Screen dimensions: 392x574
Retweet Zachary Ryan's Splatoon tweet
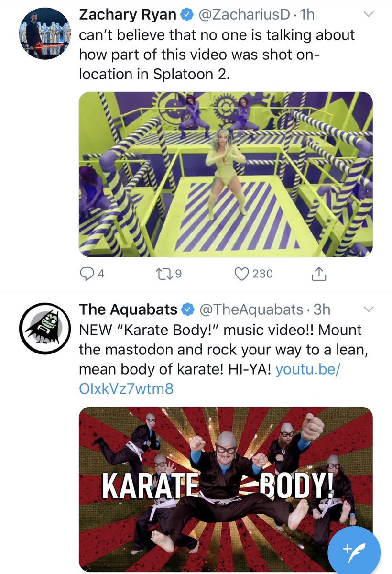point(170,274)
